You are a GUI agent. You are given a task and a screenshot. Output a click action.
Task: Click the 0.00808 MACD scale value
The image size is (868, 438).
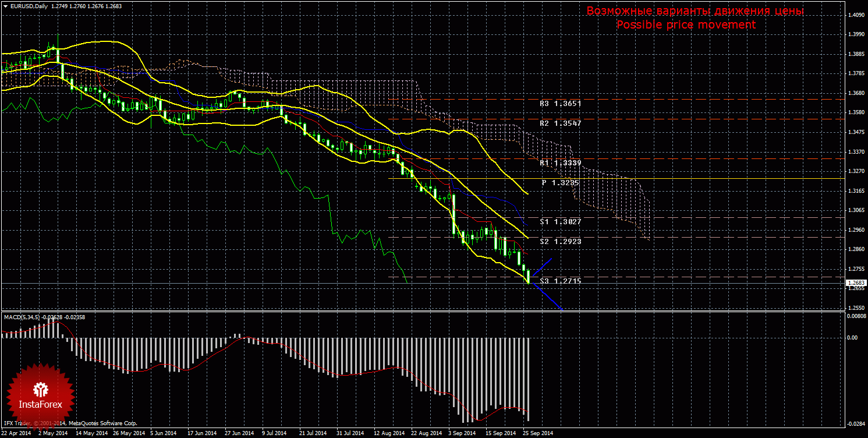[856, 316]
